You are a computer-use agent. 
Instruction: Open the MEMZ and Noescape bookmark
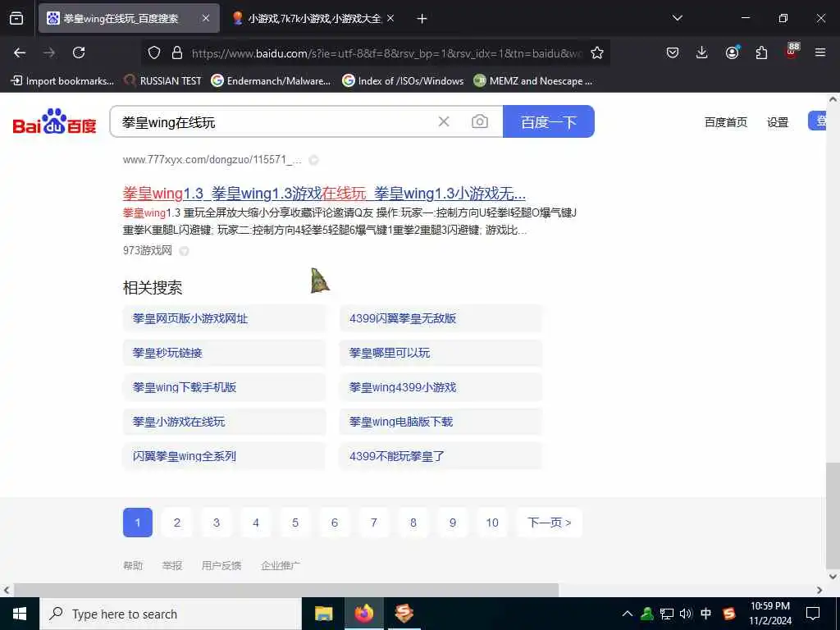click(x=533, y=81)
